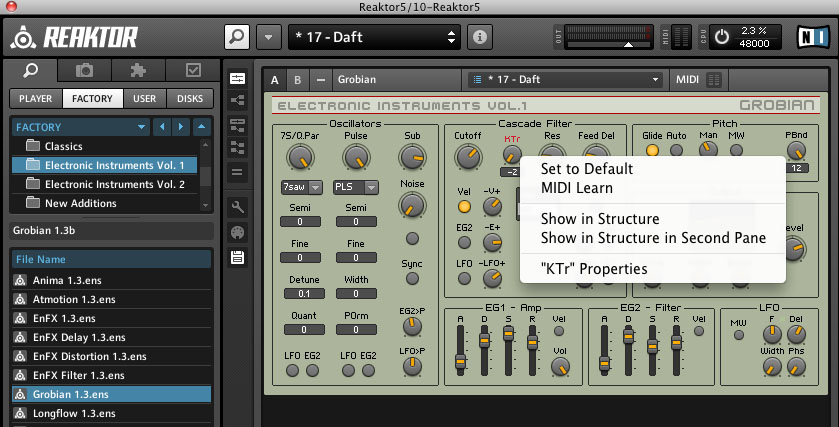Click the magnifier browser button in toolbar
Viewport: 839px width, 427px height.
237,37
